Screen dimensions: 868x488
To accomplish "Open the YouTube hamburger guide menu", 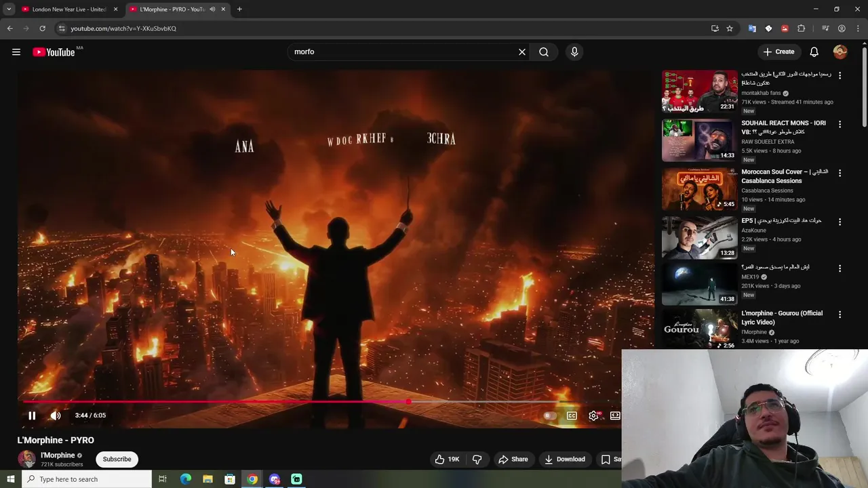I will [x=16, y=52].
